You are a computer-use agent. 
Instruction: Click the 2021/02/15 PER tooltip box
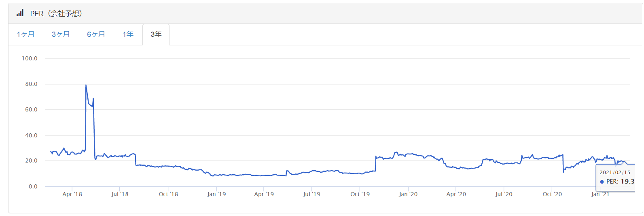tap(616, 177)
